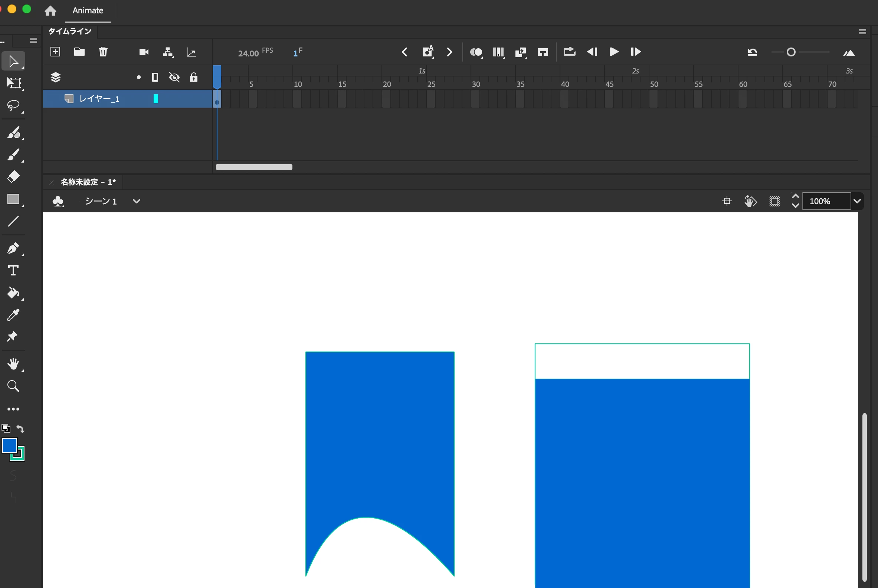Hide all layers using the eye icon
This screenshot has width=878, height=588.
pyautogui.click(x=174, y=77)
